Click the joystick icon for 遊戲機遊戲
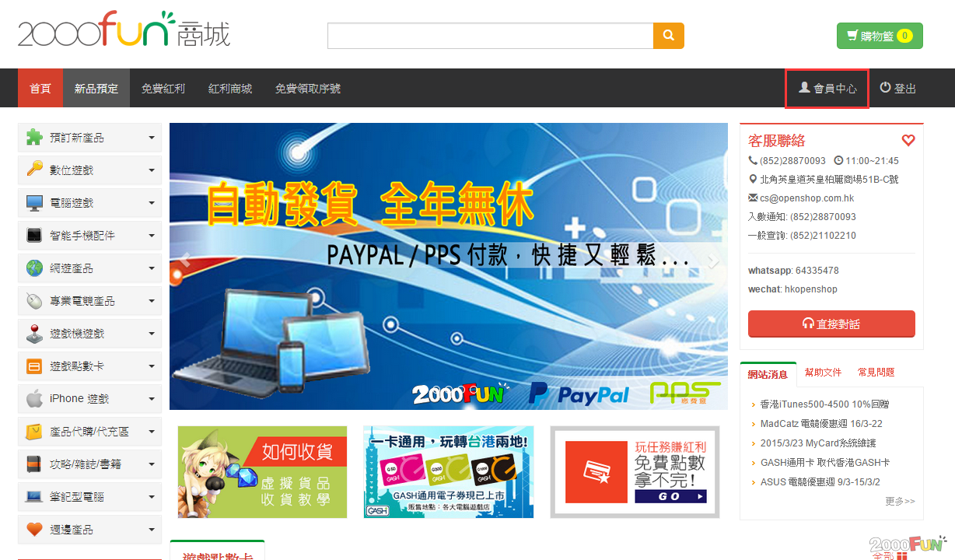The height and width of the screenshot is (560, 955). (34, 334)
